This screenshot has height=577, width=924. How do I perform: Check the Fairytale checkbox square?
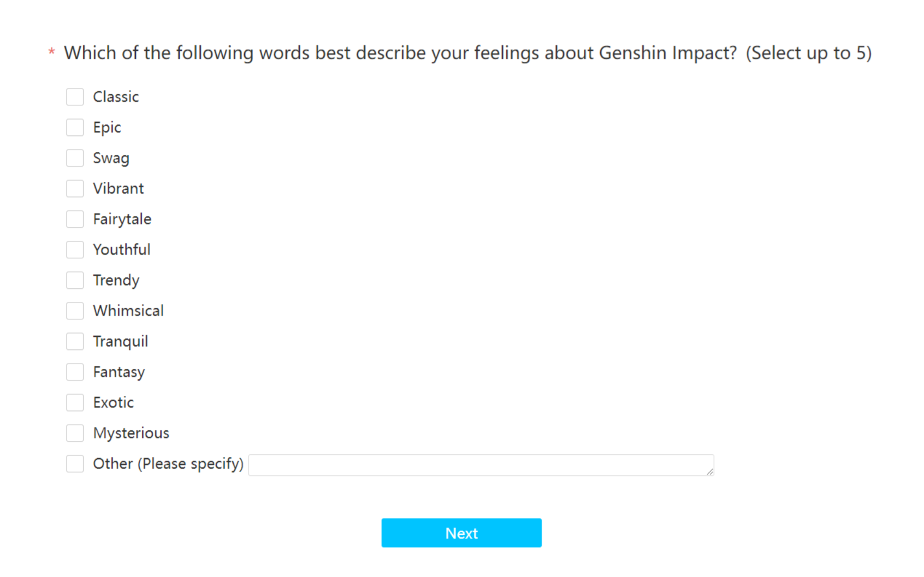tap(75, 219)
